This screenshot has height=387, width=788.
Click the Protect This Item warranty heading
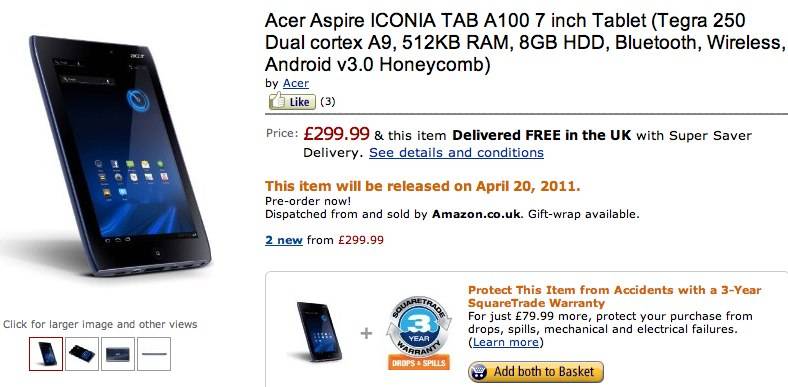[x=615, y=297]
